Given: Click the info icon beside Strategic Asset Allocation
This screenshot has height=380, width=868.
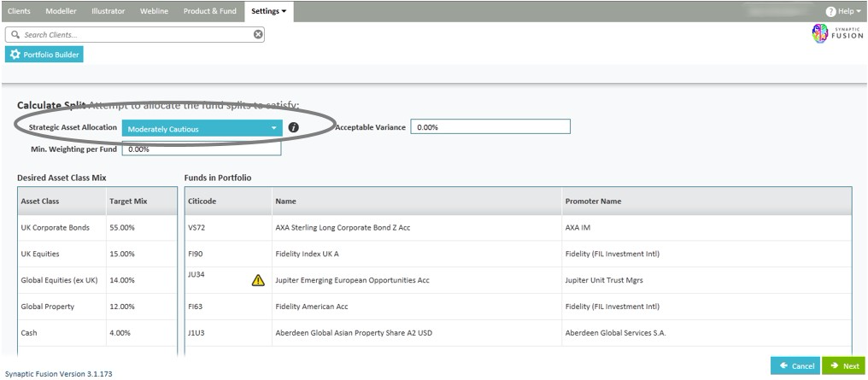Looking at the screenshot, I should 293,128.
